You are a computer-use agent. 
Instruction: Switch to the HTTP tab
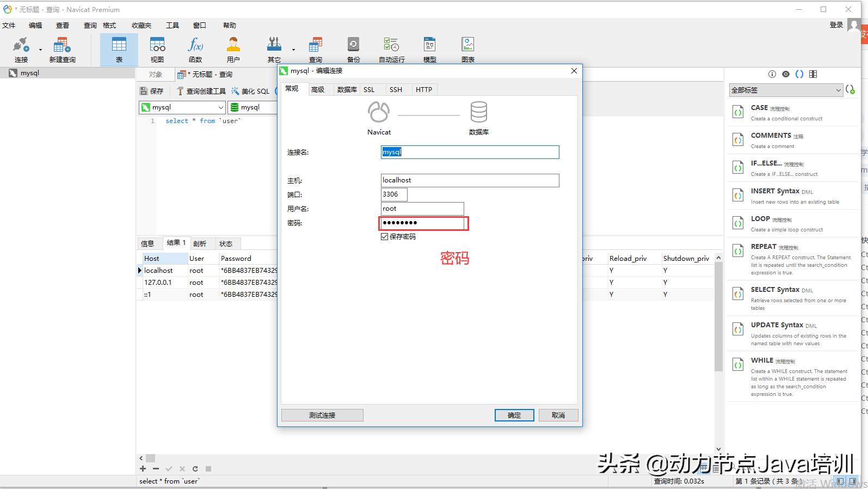tap(424, 89)
